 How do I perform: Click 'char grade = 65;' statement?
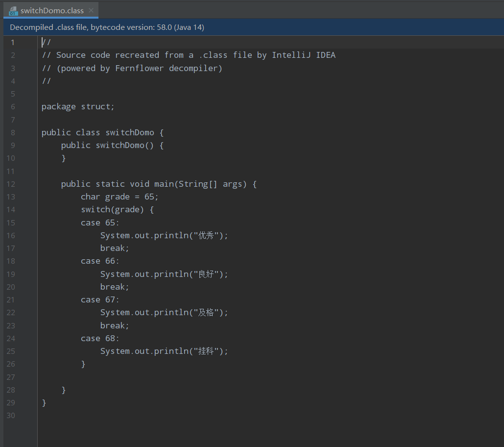[120, 197]
